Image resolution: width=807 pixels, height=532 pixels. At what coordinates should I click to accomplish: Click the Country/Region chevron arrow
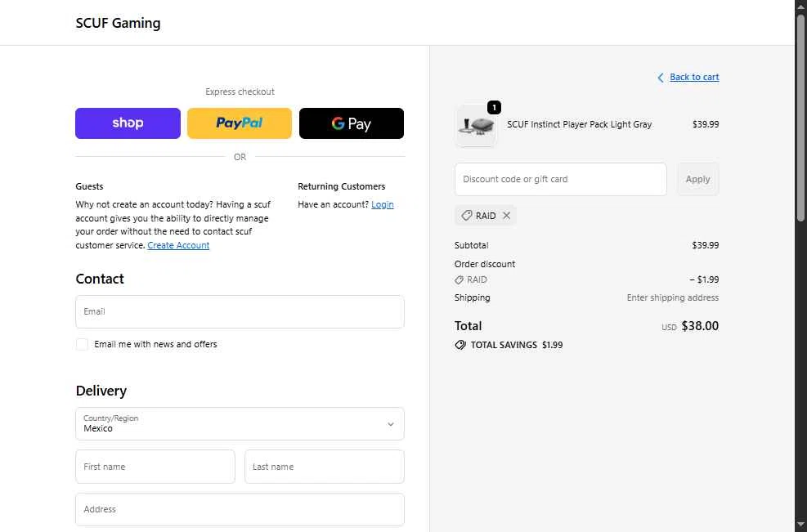click(x=390, y=424)
